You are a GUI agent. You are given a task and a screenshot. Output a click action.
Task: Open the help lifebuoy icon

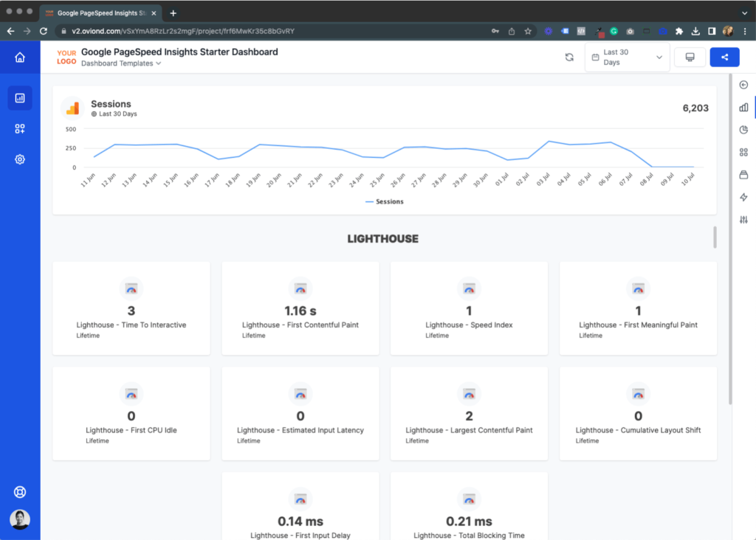pos(20,492)
